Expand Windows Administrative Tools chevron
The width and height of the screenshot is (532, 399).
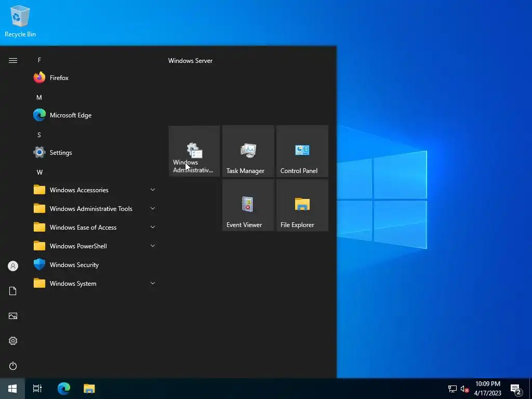(x=153, y=208)
